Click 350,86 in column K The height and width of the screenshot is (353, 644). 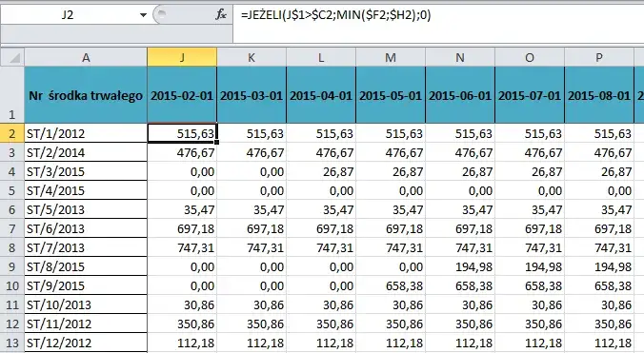tap(252, 324)
